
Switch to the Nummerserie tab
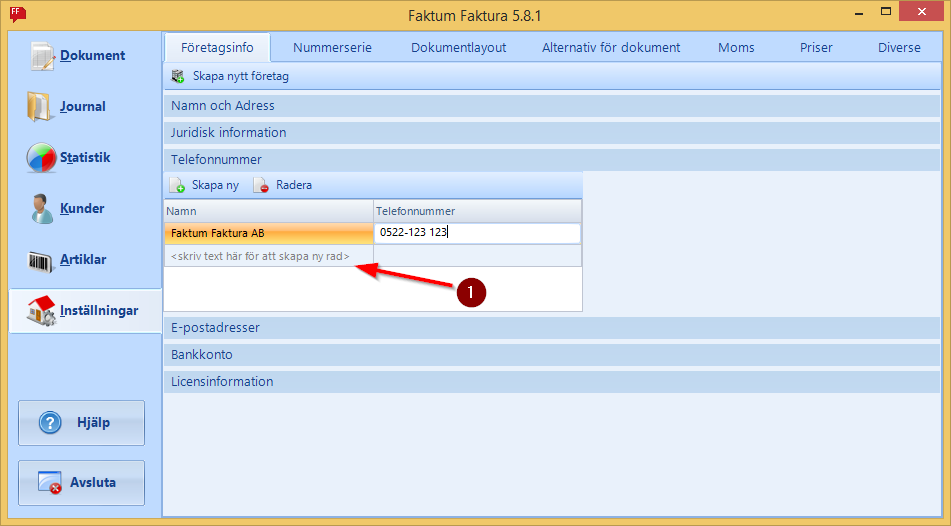(332, 47)
